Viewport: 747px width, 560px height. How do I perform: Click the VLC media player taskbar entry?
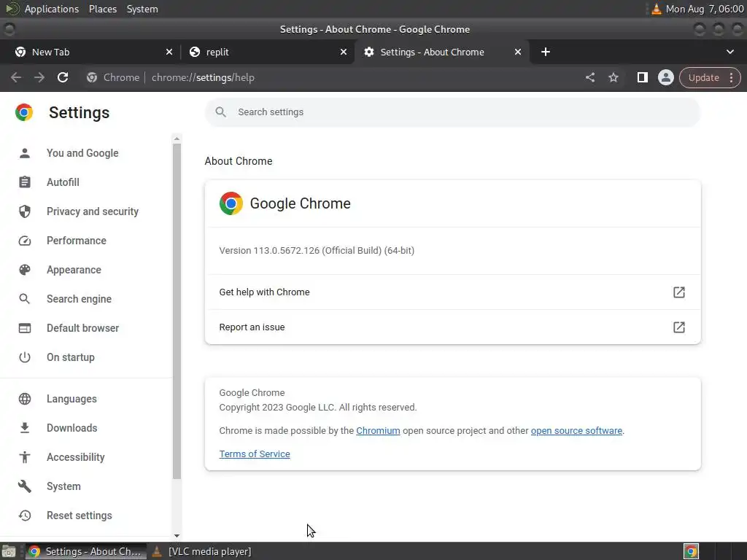tap(202, 551)
